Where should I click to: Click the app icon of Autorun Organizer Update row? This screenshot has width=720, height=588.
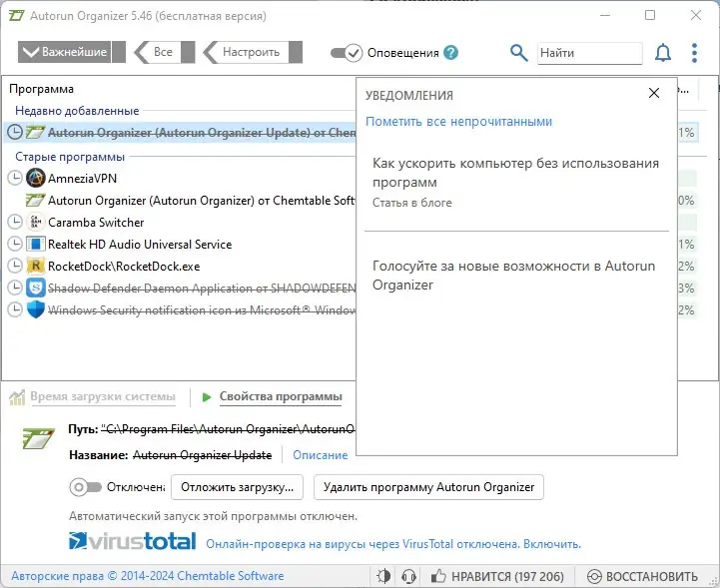pos(35,132)
